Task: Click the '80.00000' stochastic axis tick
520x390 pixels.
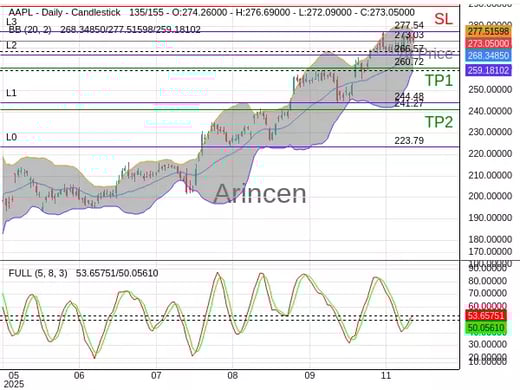Action: pos(488,281)
